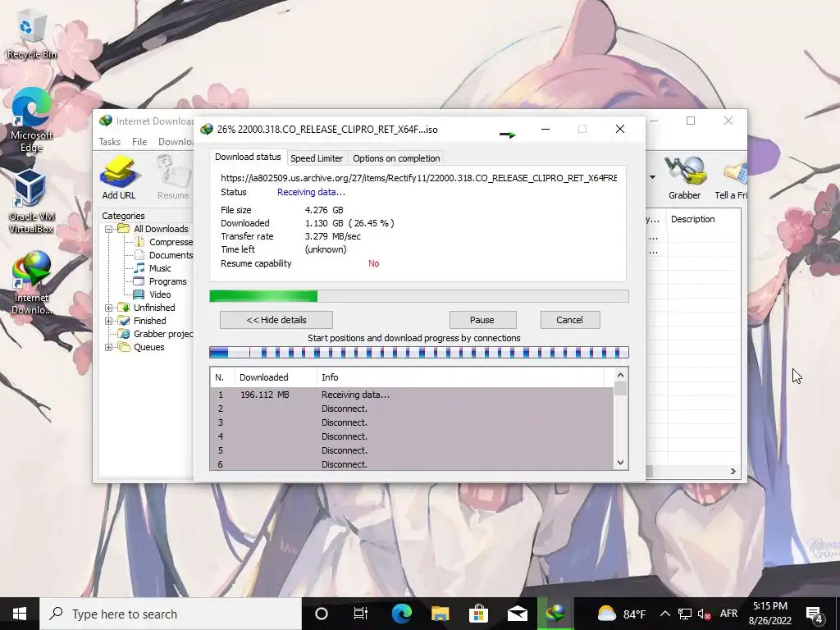840x630 pixels.
Task: Click the Windows Start button
Action: click(x=20, y=614)
